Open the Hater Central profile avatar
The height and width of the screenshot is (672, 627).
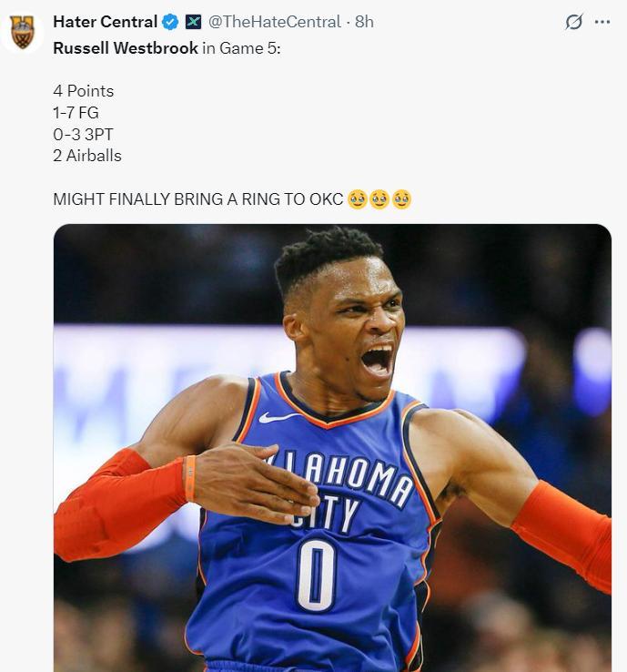(22, 32)
